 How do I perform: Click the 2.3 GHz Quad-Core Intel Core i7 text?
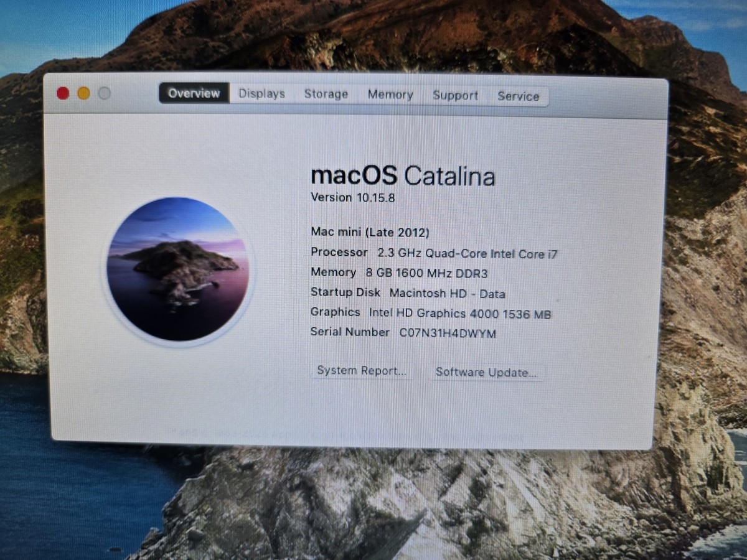(x=467, y=253)
